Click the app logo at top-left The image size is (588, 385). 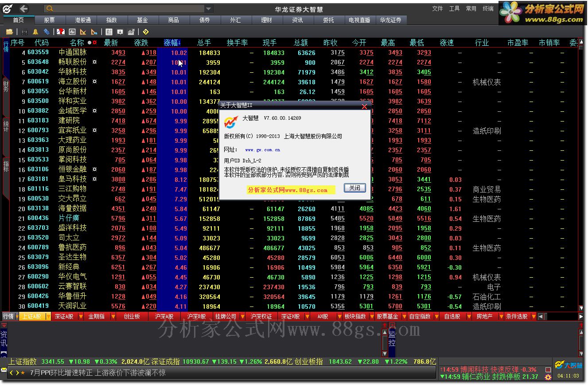(8, 8)
